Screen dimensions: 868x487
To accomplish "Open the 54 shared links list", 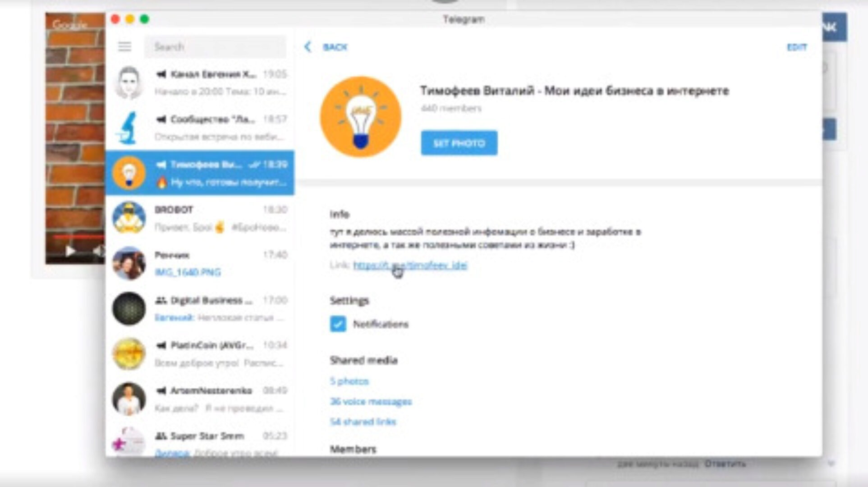I will click(363, 422).
